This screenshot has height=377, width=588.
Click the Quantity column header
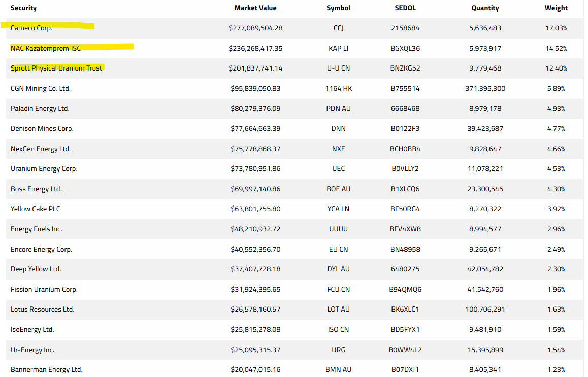(485, 8)
